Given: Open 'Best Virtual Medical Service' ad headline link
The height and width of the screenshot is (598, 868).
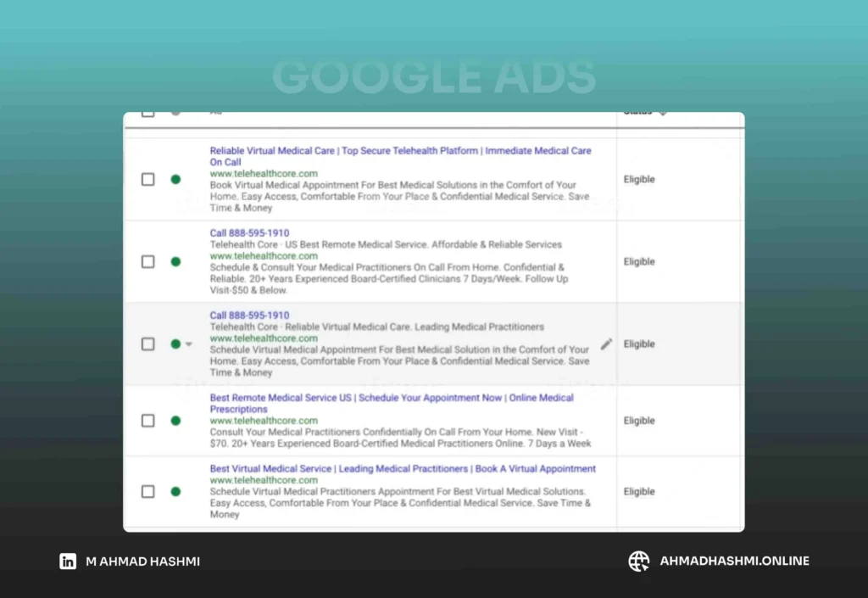Looking at the screenshot, I should point(403,468).
